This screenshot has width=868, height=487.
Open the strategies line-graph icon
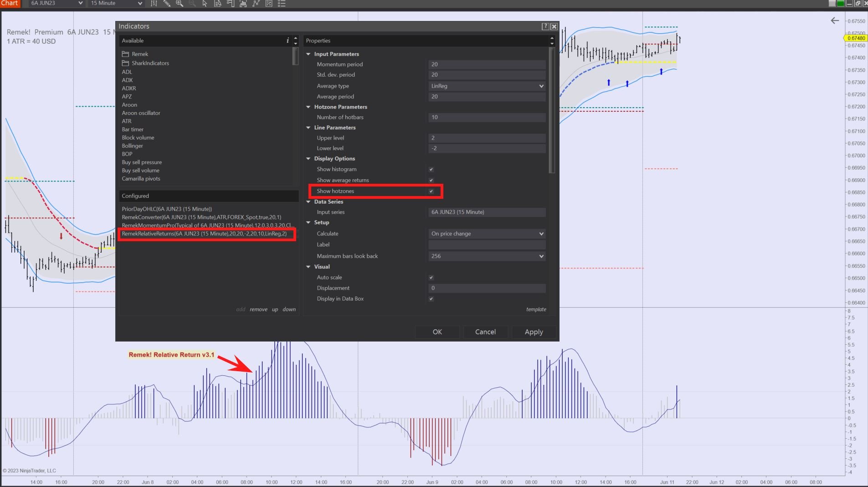[256, 3]
